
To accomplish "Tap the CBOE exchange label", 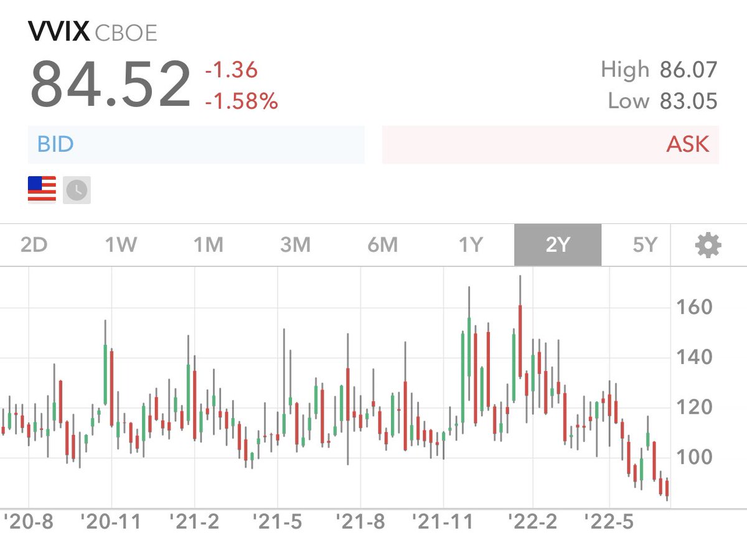I will [x=126, y=33].
